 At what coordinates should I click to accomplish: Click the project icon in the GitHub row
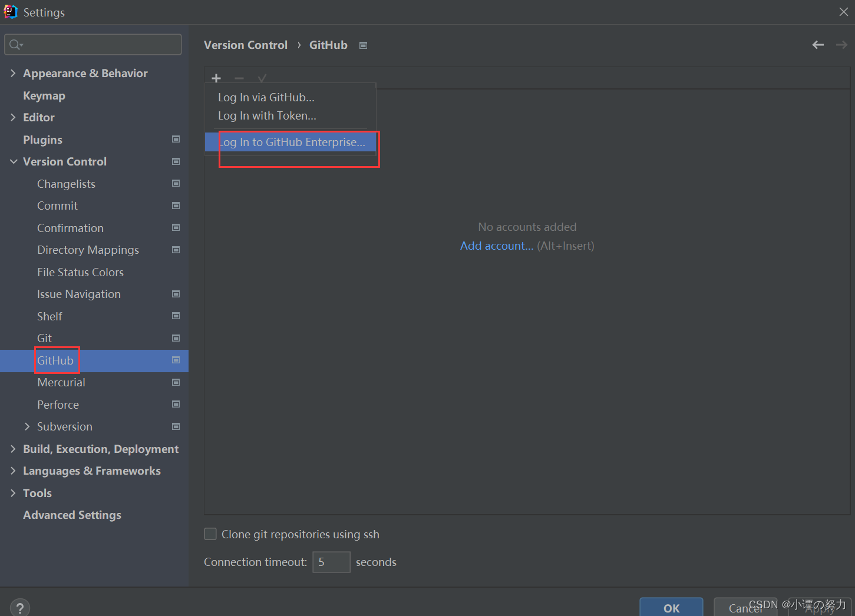click(x=176, y=360)
